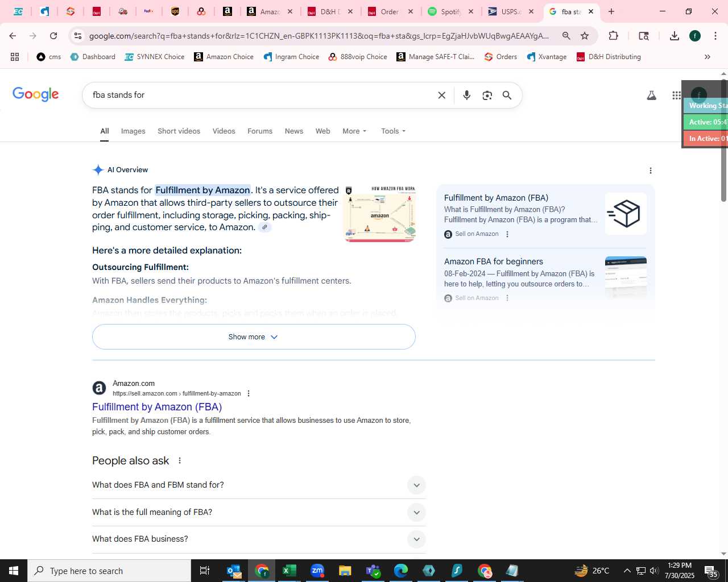Image resolution: width=728 pixels, height=582 pixels.
Task: Clear the search box with the X icon
Action: pyautogui.click(x=441, y=95)
